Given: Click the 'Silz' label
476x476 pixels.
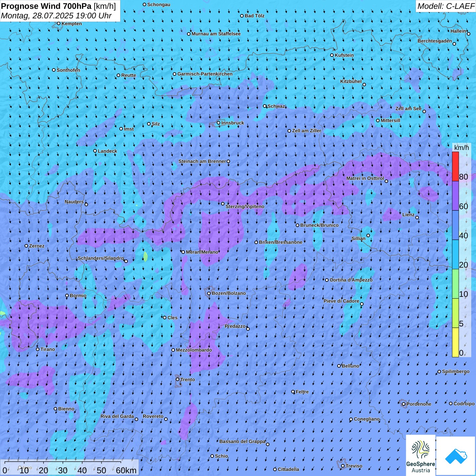Looking at the screenshot, I should pyautogui.click(x=156, y=124).
